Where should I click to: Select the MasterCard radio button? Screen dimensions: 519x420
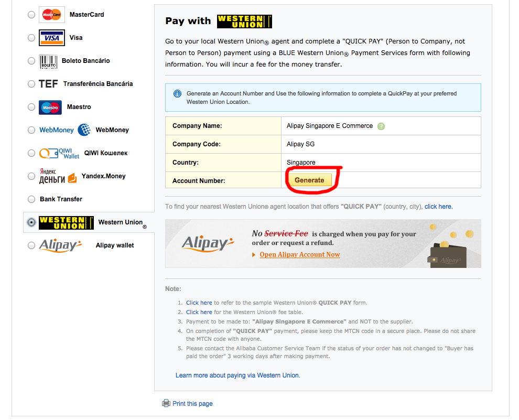point(31,15)
